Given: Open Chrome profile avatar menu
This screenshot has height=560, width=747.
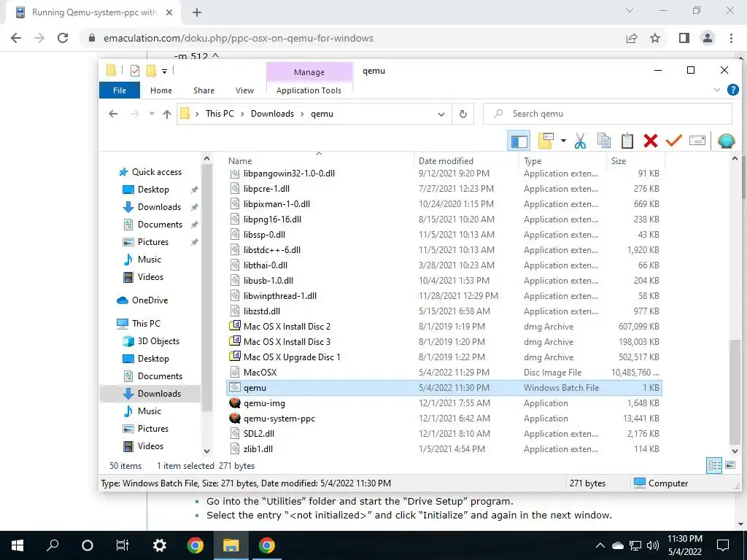Looking at the screenshot, I should [708, 38].
